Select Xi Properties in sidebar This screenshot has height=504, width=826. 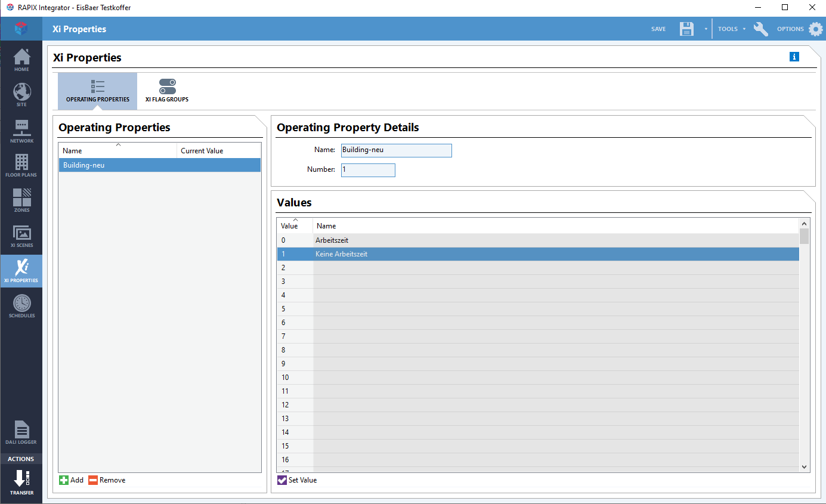21,271
